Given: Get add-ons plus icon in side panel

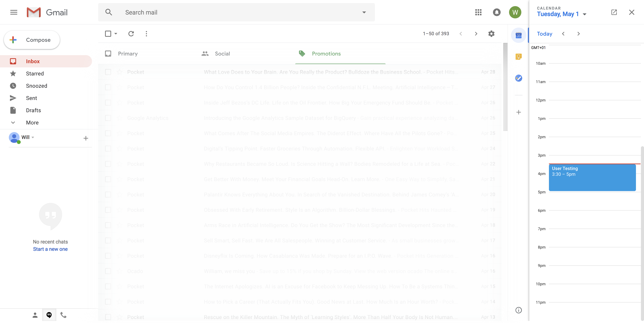Looking at the screenshot, I should (x=518, y=112).
